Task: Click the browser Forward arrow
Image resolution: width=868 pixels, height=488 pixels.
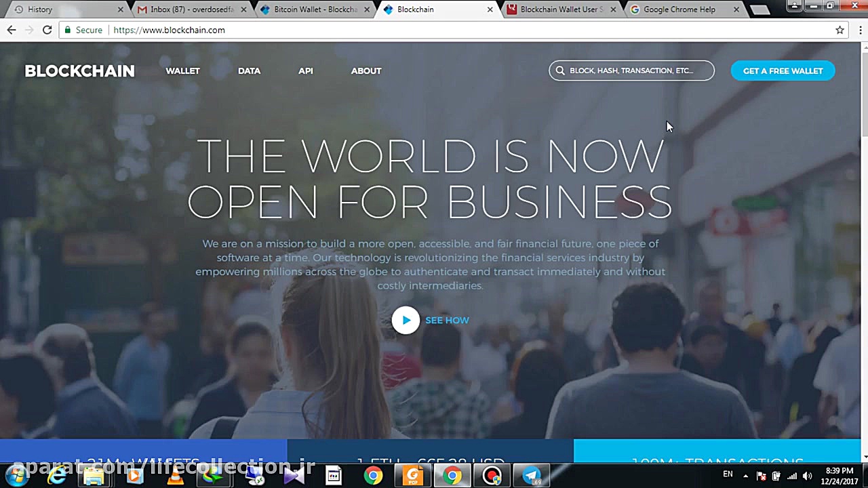Action: pos(29,30)
